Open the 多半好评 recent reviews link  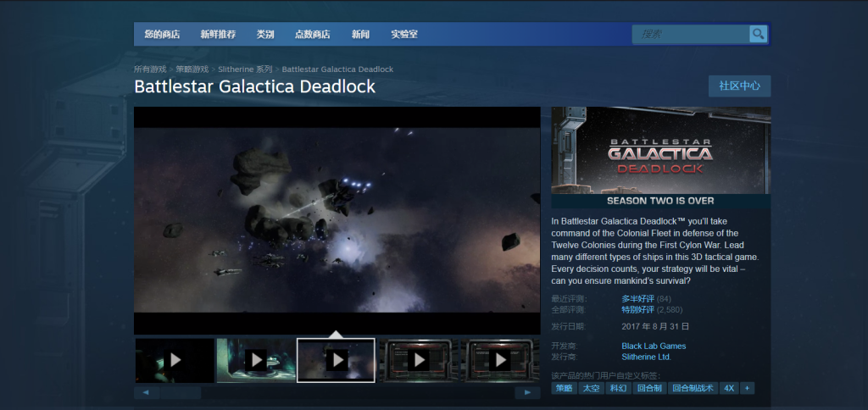coord(637,299)
